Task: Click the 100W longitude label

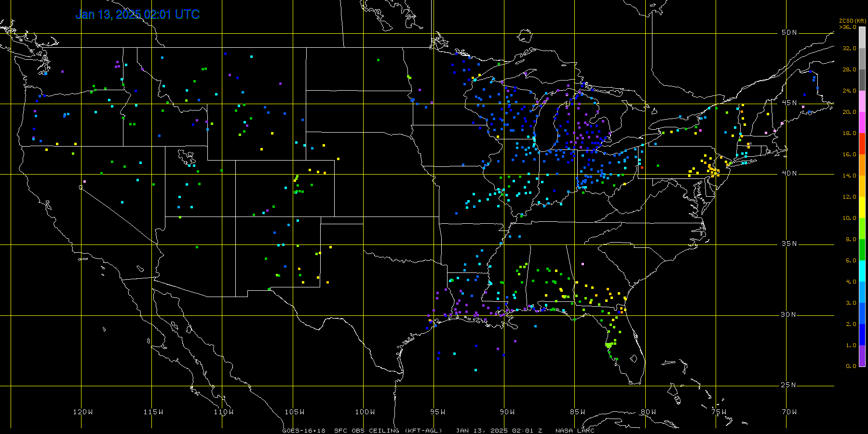Action: (365, 412)
